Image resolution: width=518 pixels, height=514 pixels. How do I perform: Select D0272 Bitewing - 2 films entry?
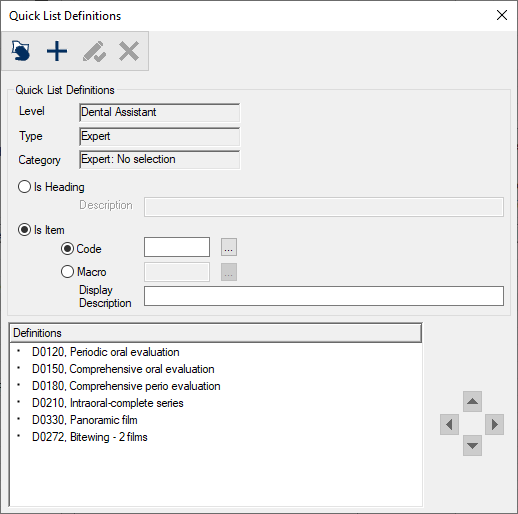pyautogui.click(x=90, y=437)
